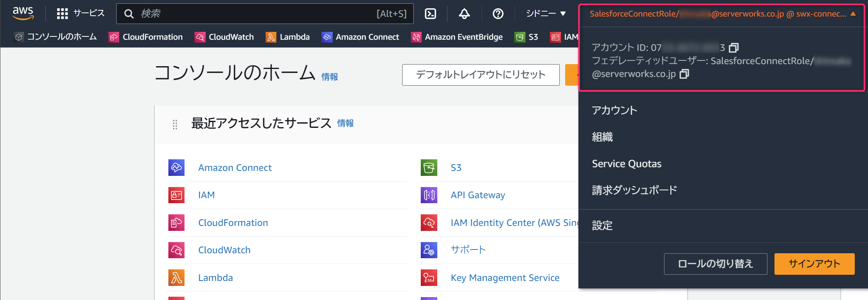Copy the federated user name

pyautogui.click(x=684, y=74)
